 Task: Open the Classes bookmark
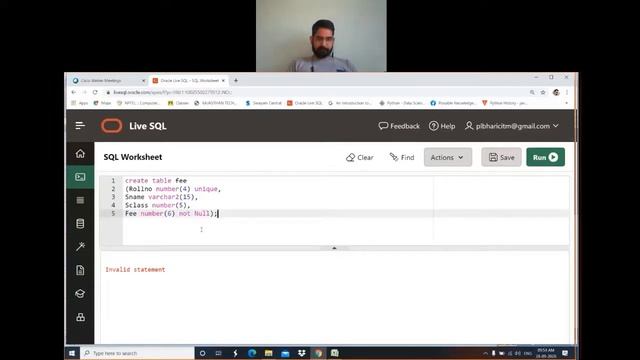tap(178, 103)
